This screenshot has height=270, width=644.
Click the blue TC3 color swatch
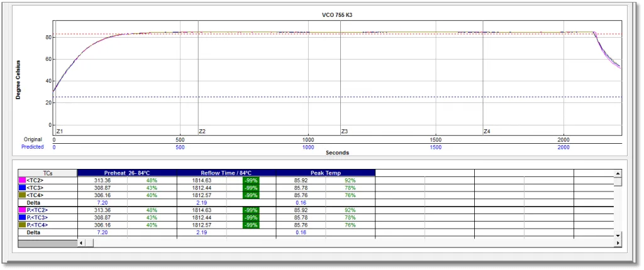click(22, 188)
